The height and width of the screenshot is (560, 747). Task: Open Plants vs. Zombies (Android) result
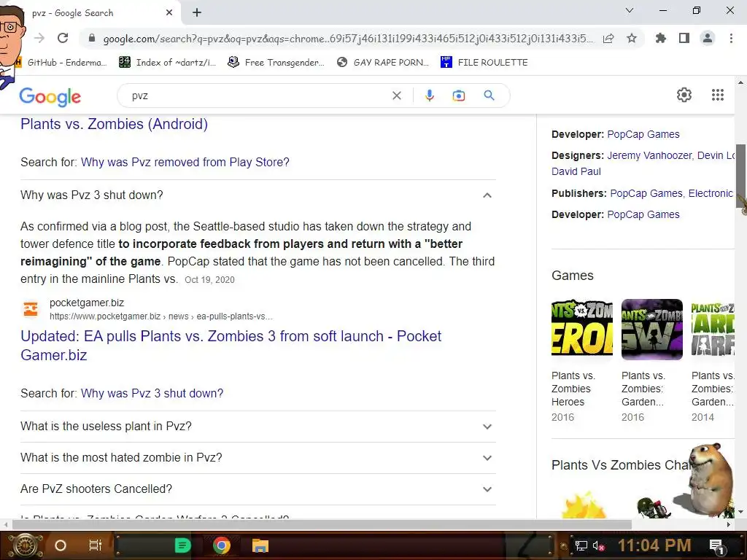pyautogui.click(x=114, y=124)
